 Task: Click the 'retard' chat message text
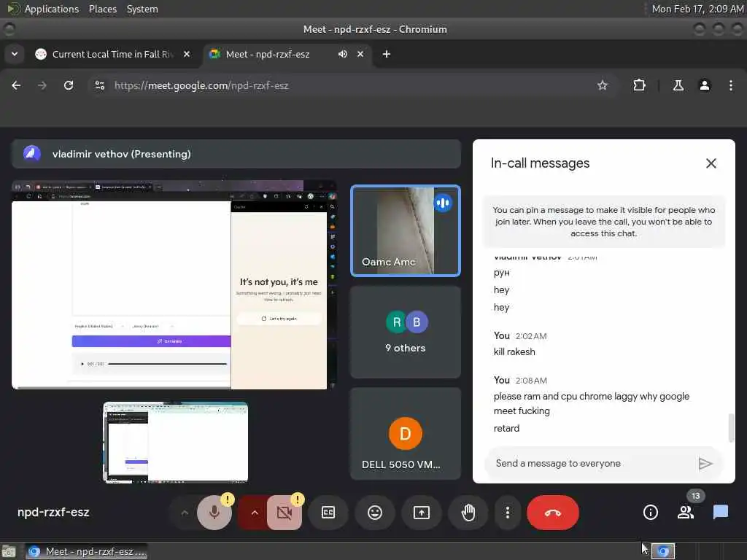[506, 428]
